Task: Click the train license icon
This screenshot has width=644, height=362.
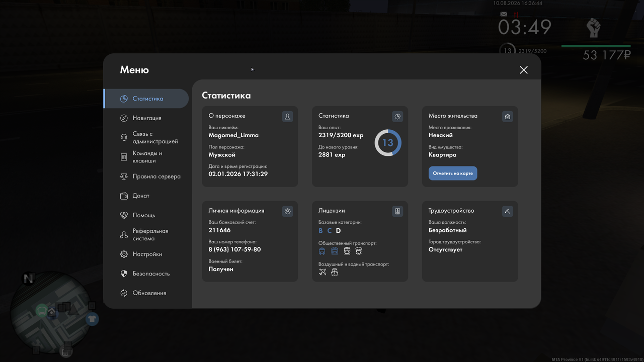Action: [347, 251]
